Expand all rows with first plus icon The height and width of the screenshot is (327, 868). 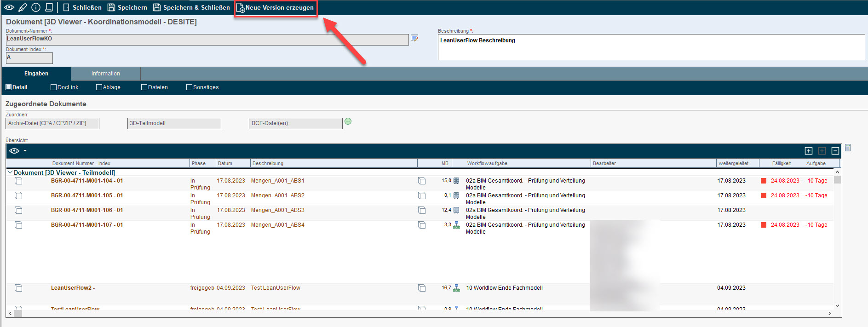point(809,151)
